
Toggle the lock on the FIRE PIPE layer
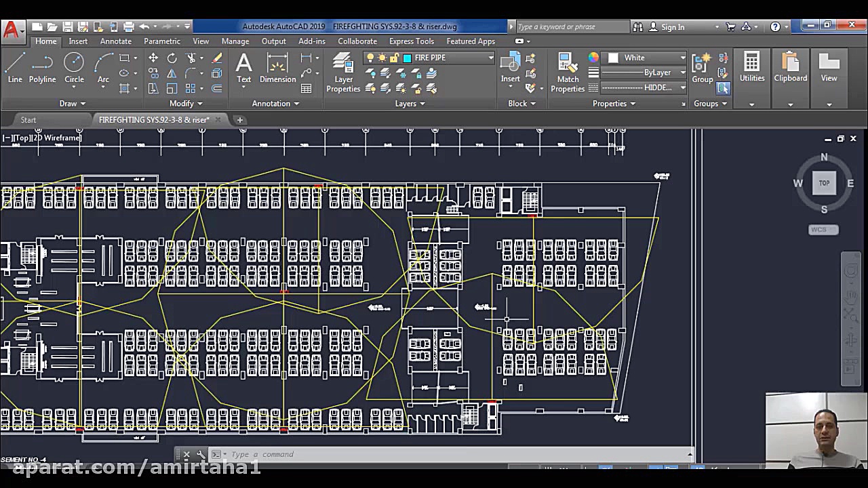[395, 58]
